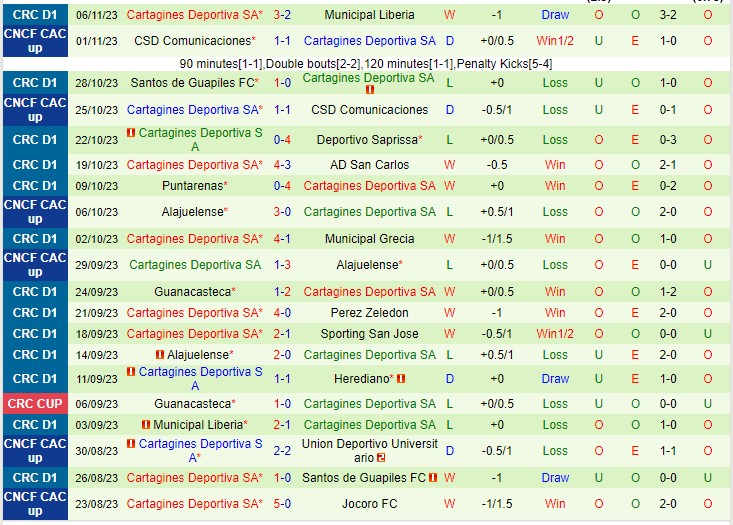Viewport: 733px width, 525px height.
Task: Open Sporting San Jose team link
Action: point(369,333)
